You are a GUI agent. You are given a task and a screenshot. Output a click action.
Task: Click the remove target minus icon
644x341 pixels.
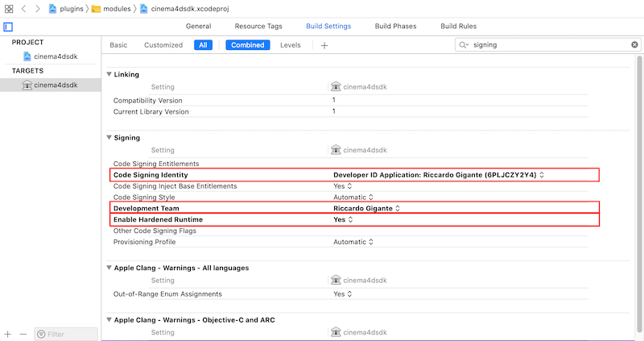23,334
